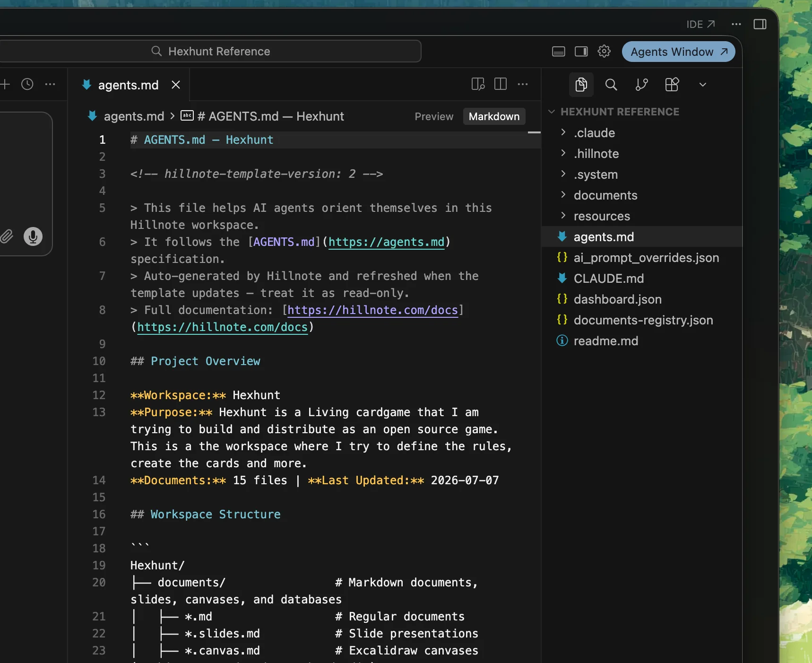Click the Hexhunt Reference search field
Image resolution: width=812 pixels, height=663 pixels.
click(210, 51)
